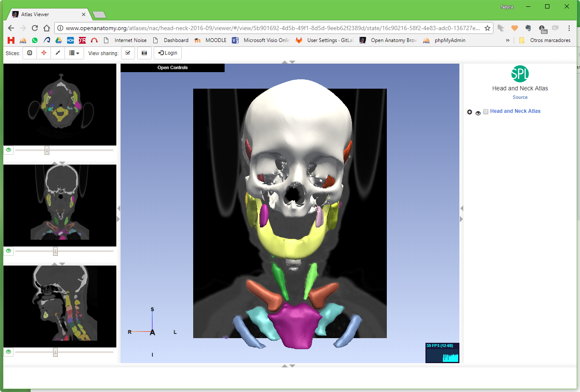The image size is (580, 392).
Task: Click the check-square View sharing icon
Action: click(x=128, y=53)
